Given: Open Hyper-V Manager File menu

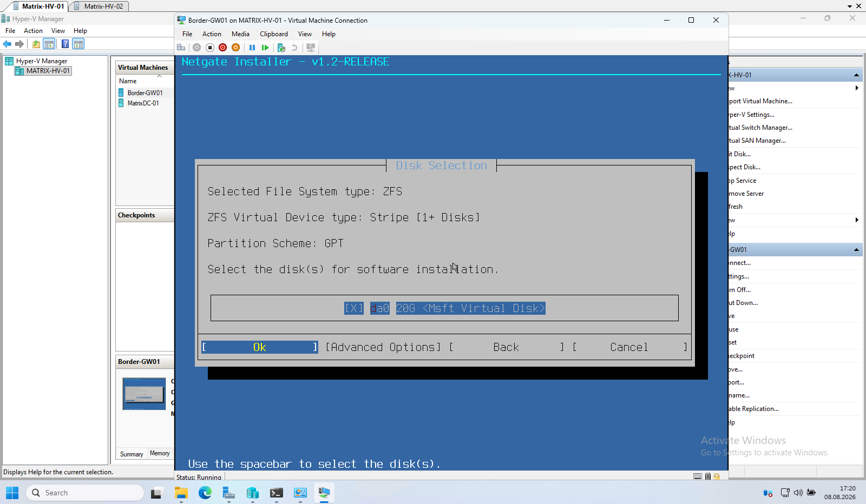Looking at the screenshot, I should point(10,31).
